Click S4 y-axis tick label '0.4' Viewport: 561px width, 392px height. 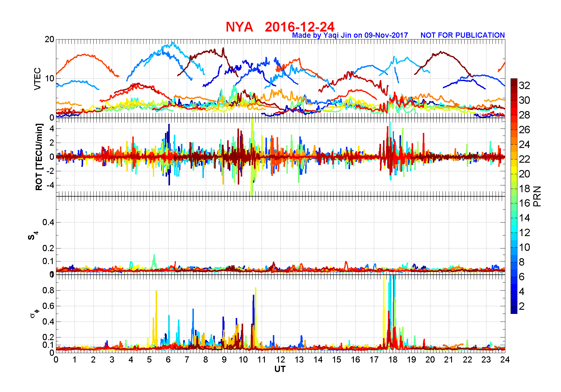click(x=48, y=222)
